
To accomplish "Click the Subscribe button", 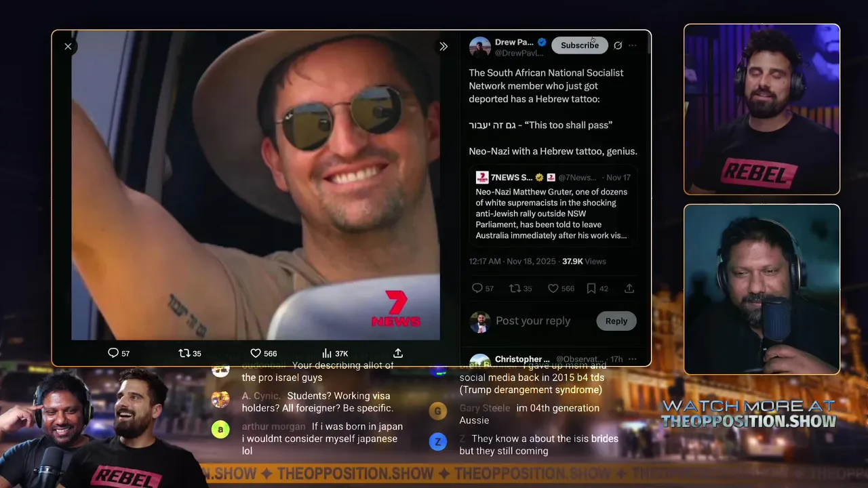I will [580, 45].
